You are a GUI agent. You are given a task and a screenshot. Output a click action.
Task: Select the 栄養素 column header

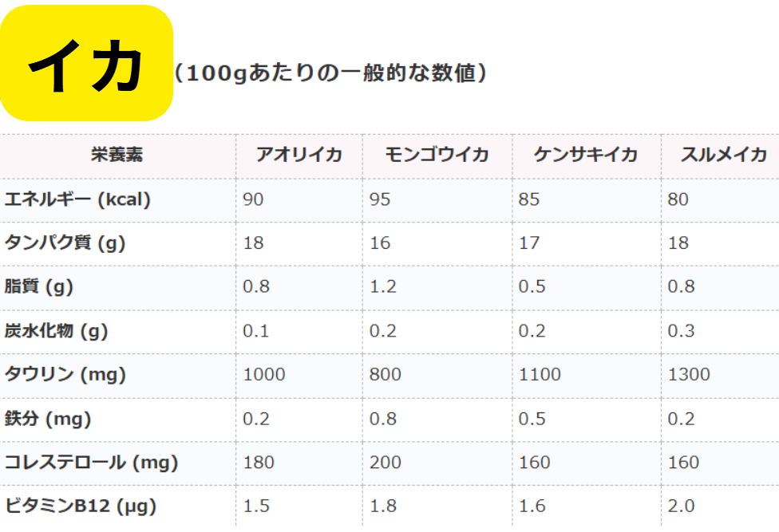pos(117,155)
